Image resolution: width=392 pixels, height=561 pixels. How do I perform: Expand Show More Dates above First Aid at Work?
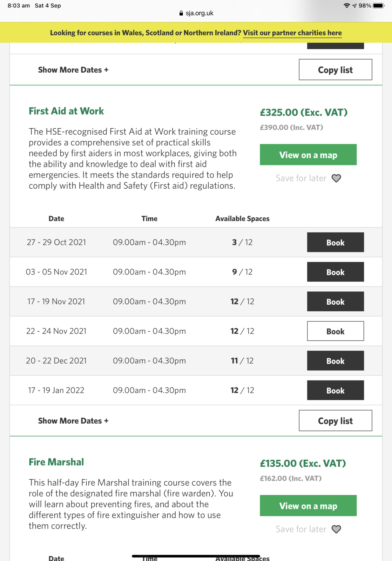tap(73, 70)
